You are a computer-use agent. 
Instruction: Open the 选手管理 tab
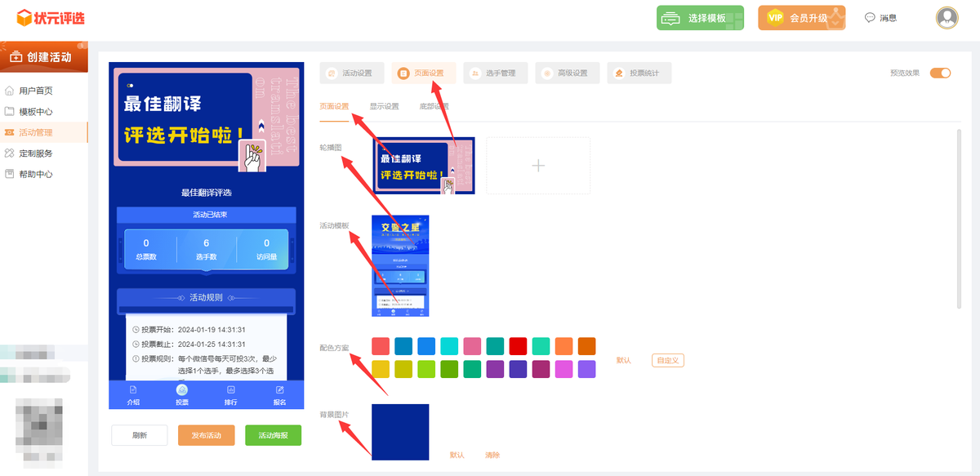(x=493, y=73)
